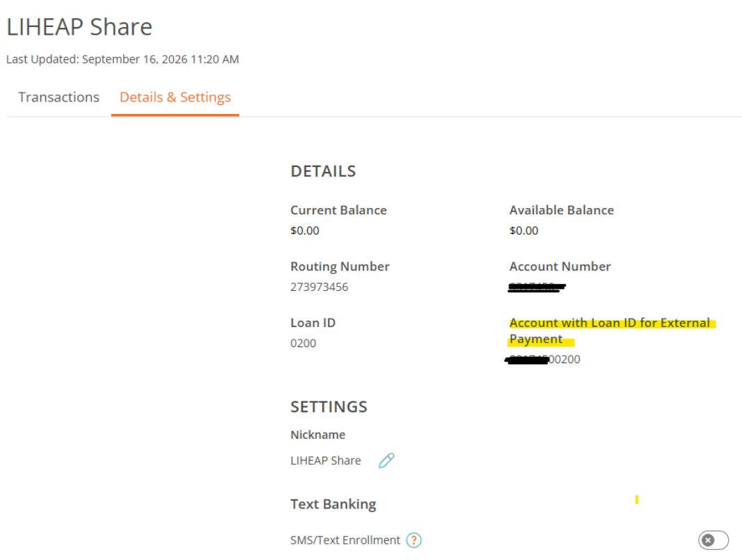Click the Available Balance $0.00 value
Screen dimensions: 742x560
click(x=524, y=231)
